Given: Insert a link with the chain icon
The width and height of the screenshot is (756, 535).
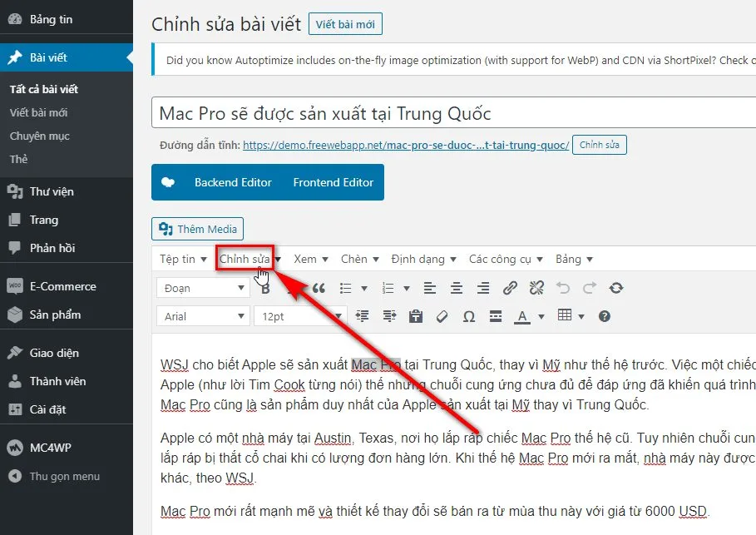Looking at the screenshot, I should click(510, 289).
